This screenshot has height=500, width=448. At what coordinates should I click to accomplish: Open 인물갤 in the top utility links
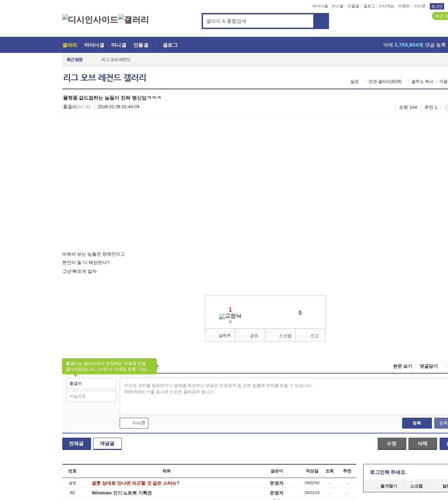coord(353,6)
